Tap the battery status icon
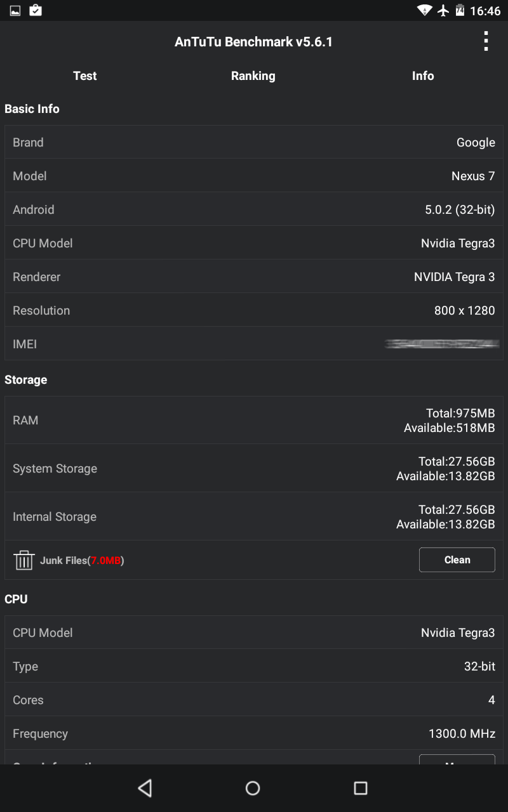The height and width of the screenshot is (812, 508). (460, 11)
